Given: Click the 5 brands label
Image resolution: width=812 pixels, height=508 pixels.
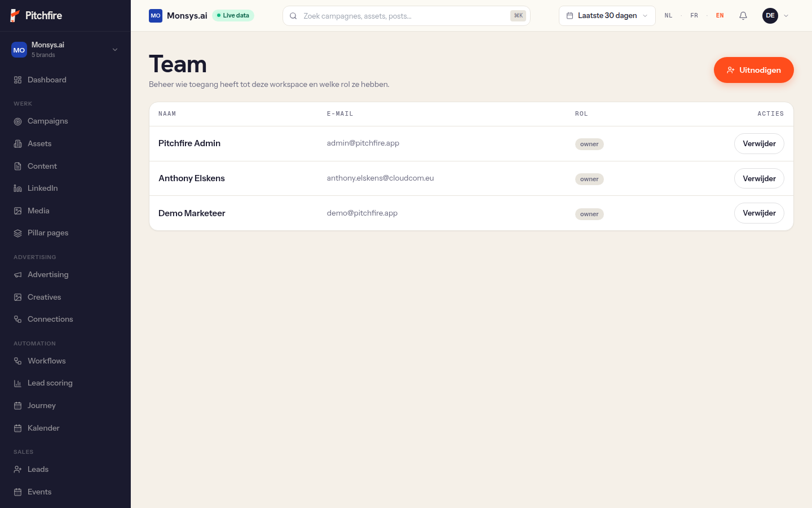Looking at the screenshot, I should tap(43, 55).
